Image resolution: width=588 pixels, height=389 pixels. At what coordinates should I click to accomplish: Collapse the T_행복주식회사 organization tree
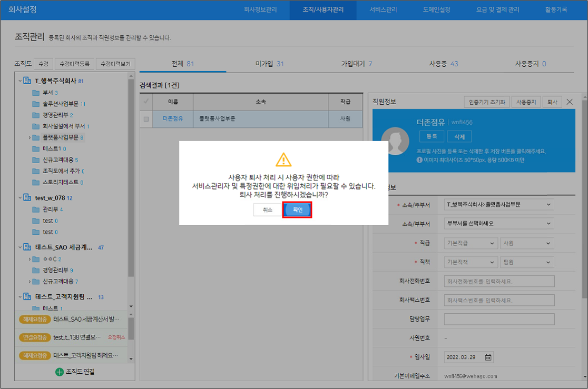point(20,81)
